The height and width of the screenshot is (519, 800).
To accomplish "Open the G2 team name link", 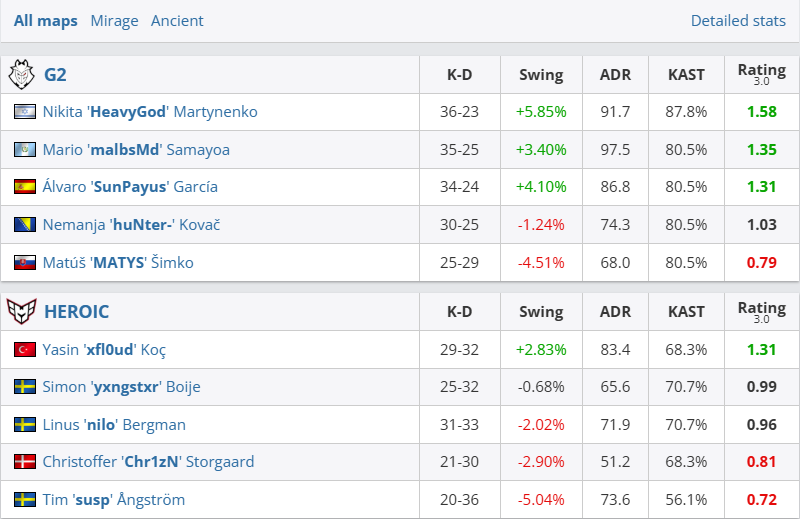I will pyautogui.click(x=56, y=74).
